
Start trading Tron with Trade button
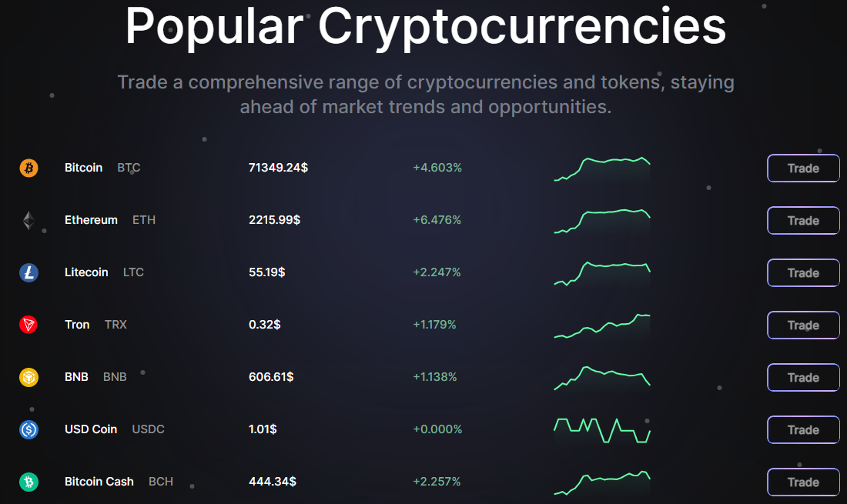(x=803, y=325)
